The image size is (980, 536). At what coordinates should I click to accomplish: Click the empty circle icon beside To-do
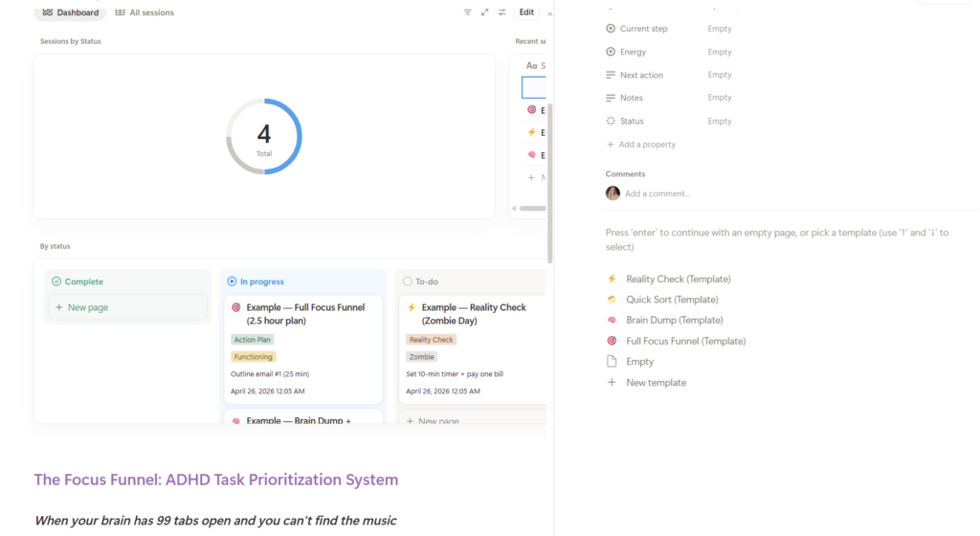pos(408,281)
